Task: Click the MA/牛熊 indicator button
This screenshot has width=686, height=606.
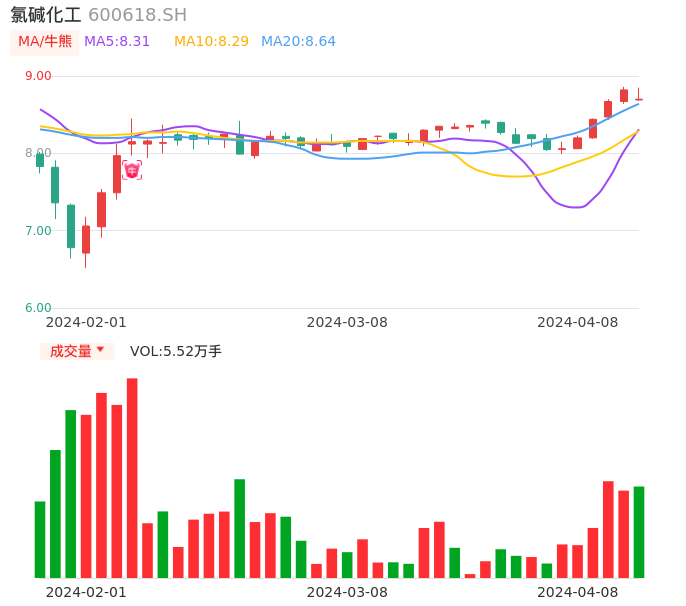Action: tap(45, 42)
